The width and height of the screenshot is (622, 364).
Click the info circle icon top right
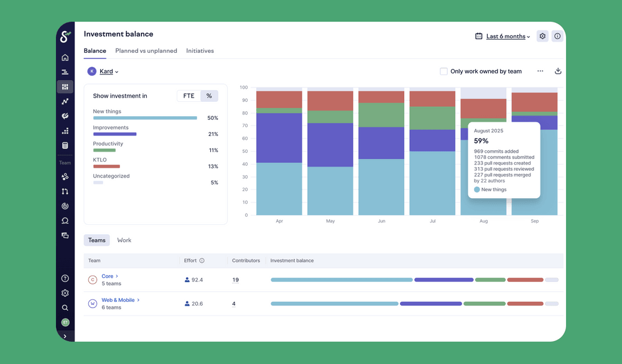coord(557,36)
